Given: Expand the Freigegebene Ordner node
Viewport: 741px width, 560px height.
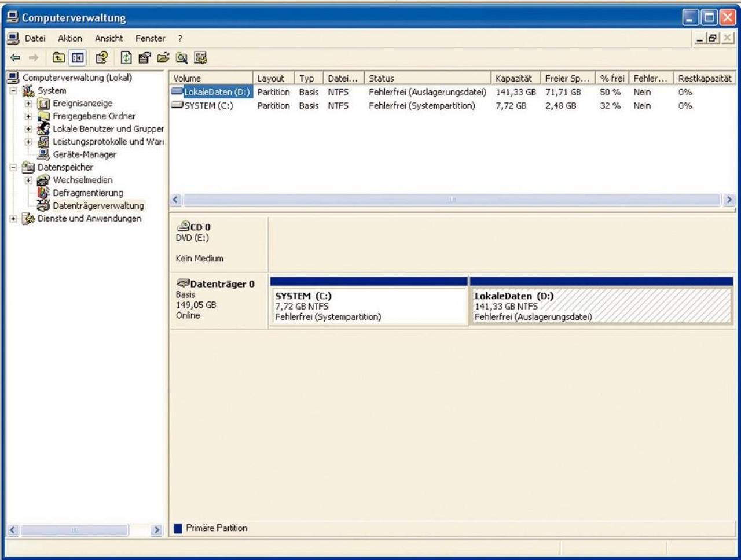Looking at the screenshot, I should click(x=28, y=116).
